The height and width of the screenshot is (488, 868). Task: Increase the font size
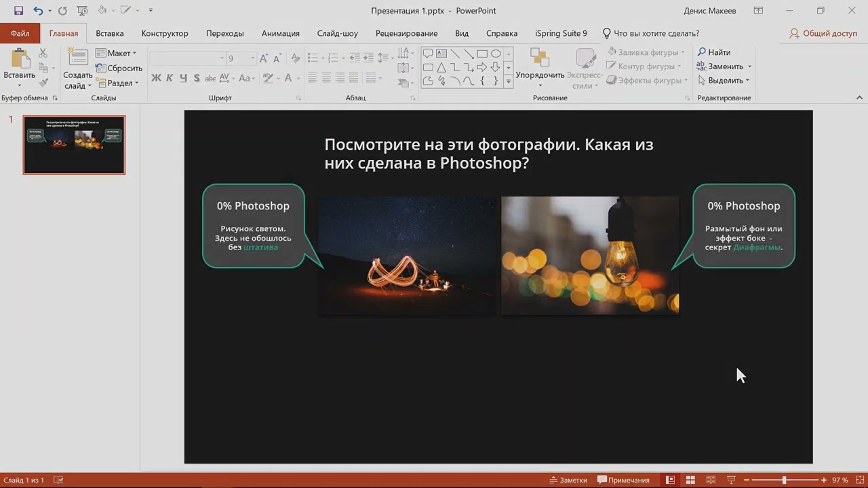coord(264,58)
